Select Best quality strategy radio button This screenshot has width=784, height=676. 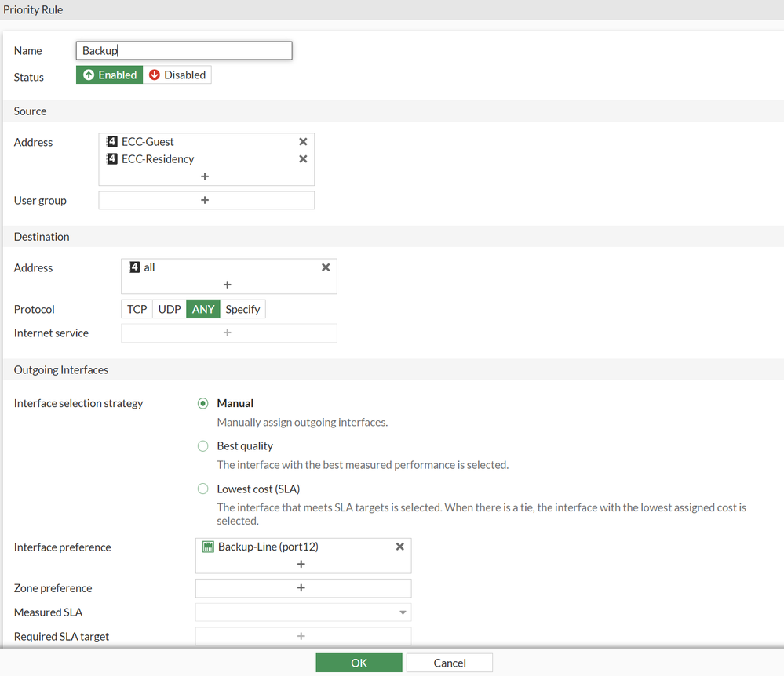[x=202, y=445]
